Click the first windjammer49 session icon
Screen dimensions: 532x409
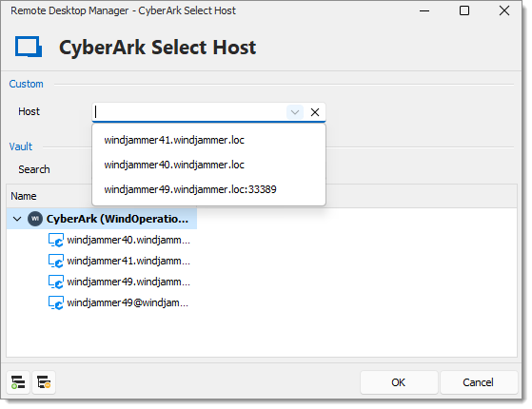55,282
